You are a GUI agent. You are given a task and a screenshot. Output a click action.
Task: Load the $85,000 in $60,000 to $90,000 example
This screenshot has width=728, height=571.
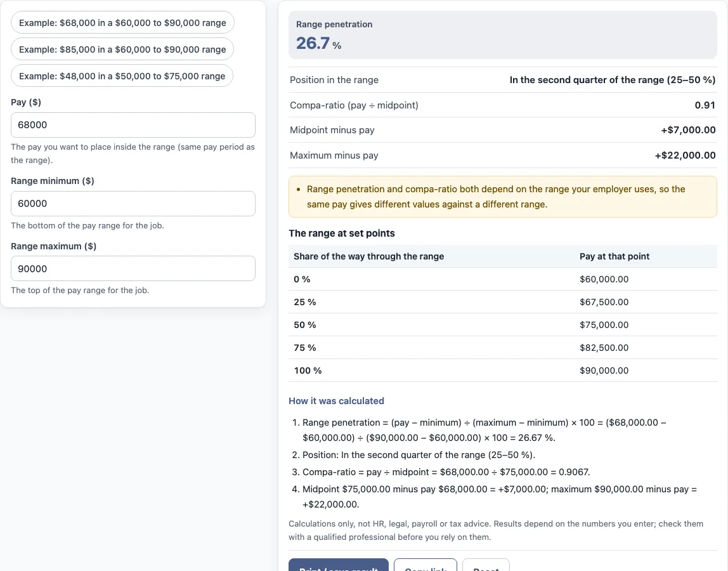[122, 49]
